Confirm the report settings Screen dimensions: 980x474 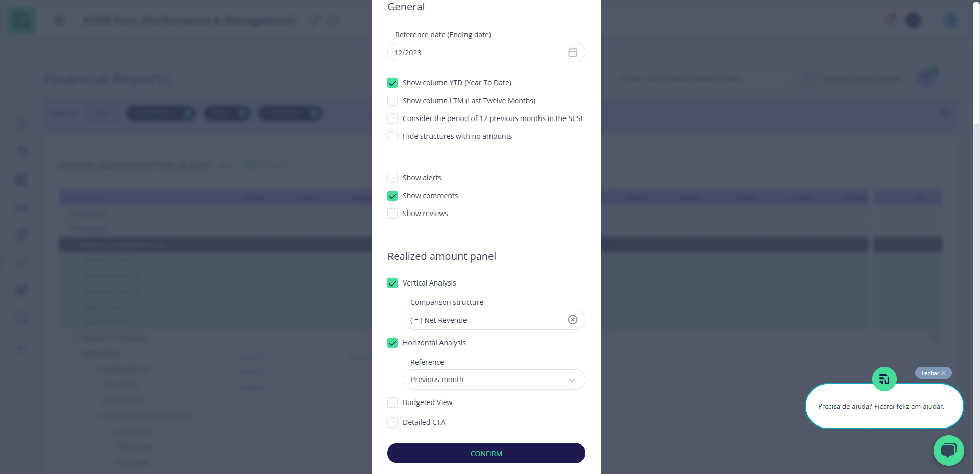click(486, 453)
